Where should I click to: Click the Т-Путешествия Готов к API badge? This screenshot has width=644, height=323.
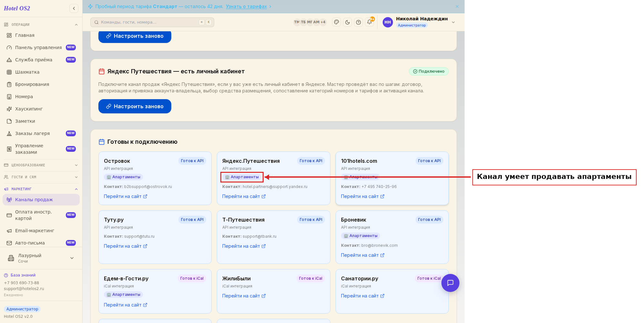(311, 220)
